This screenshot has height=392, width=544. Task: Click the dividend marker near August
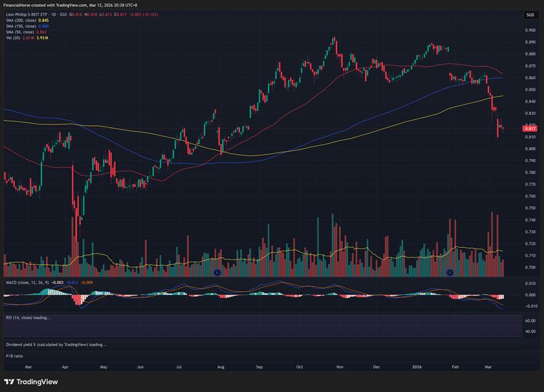[217, 273]
